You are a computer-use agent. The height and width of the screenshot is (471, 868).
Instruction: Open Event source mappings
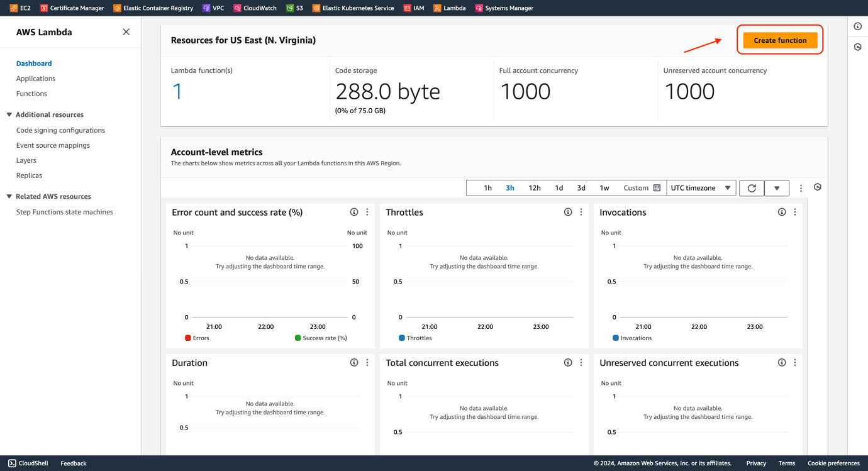(53, 145)
